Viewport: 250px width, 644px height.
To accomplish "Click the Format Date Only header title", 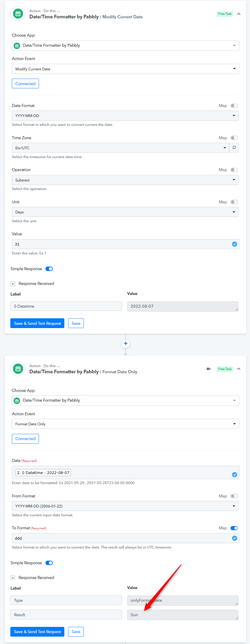I will [83, 372].
